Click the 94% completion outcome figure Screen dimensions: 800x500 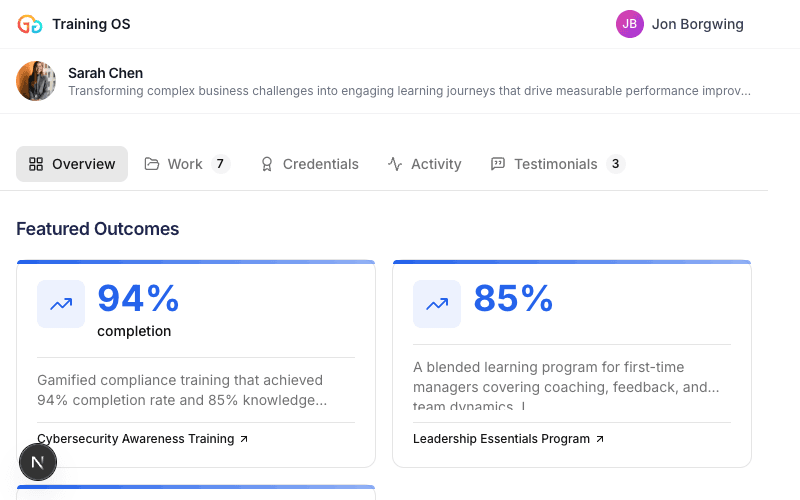point(138,299)
